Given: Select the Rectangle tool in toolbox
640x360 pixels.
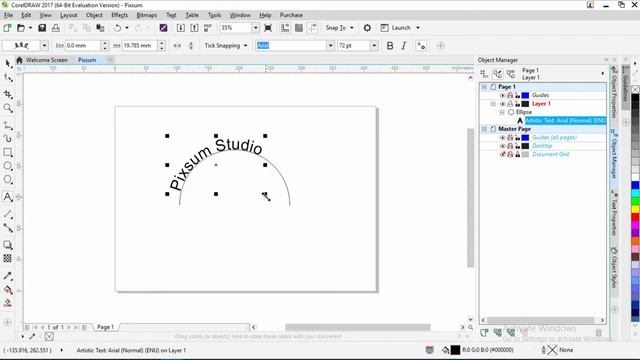Looking at the screenshot, I should (x=8, y=152).
